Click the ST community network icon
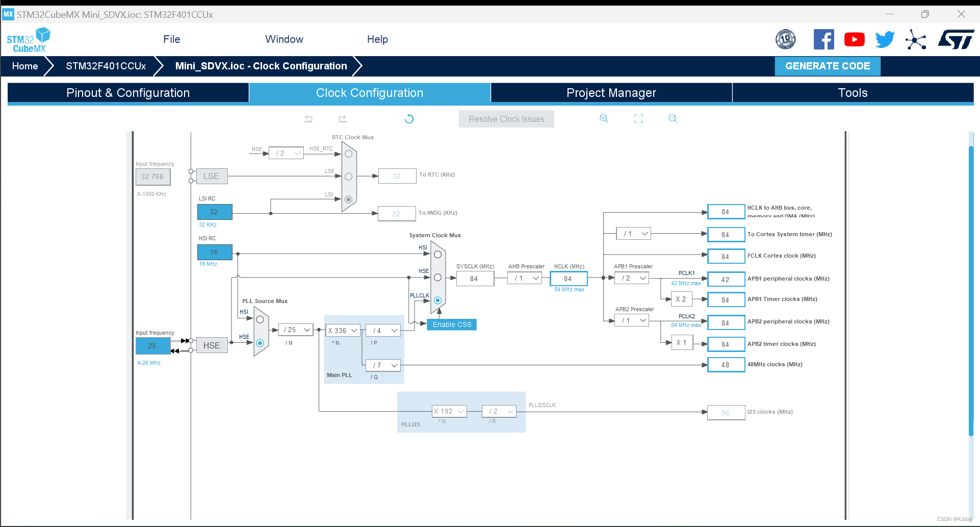The width and height of the screenshot is (980, 527). pos(916,39)
